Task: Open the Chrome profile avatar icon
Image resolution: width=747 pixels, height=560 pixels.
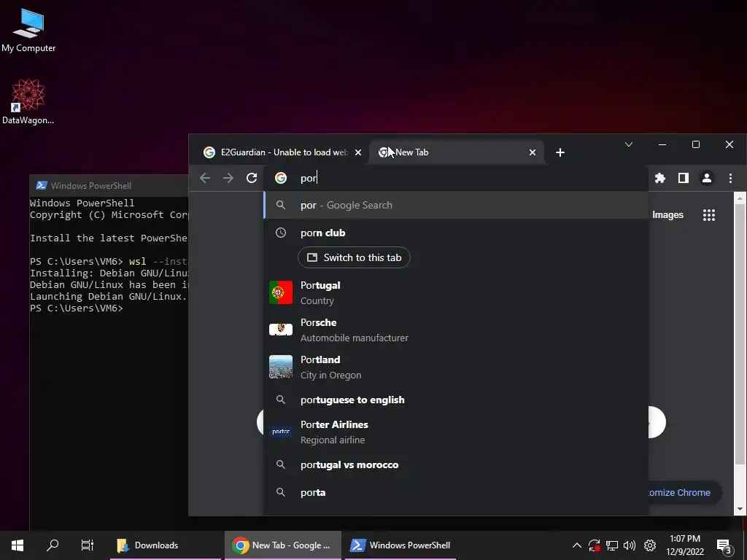Action: point(706,178)
